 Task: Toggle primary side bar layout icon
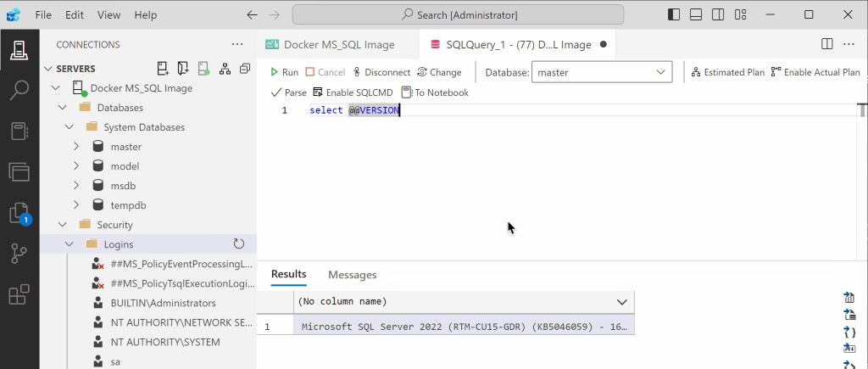674,15
